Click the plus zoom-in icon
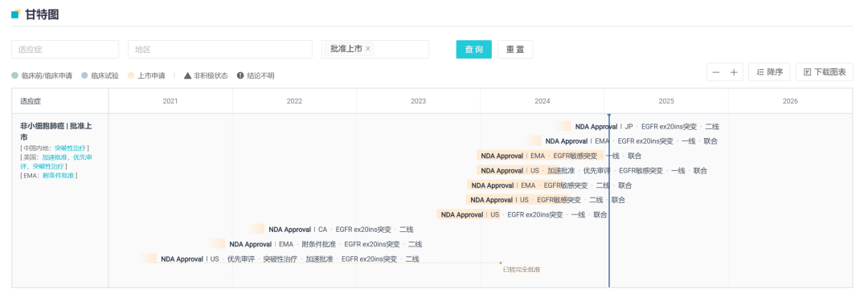The image size is (868, 301). pyautogui.click(x=734, y=72)
